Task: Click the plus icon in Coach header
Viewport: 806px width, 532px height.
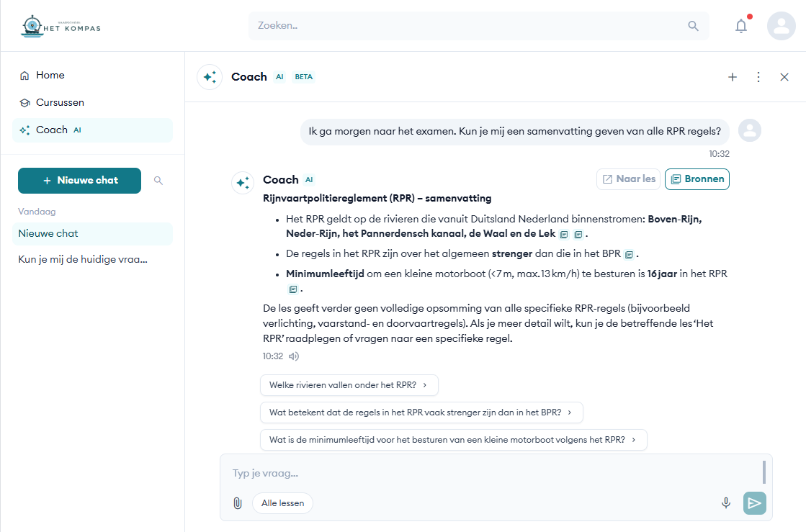Action: pyautogui.click(x=733, y=77)
